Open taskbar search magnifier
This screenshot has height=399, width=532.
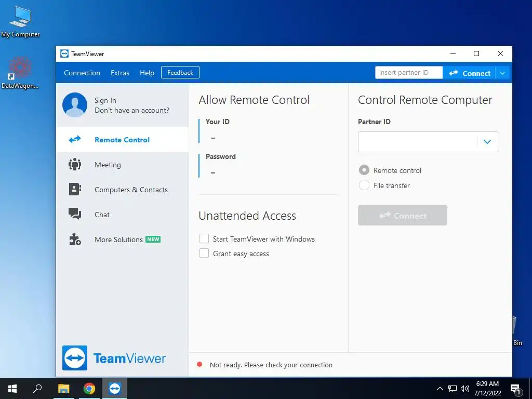(37, 389)
